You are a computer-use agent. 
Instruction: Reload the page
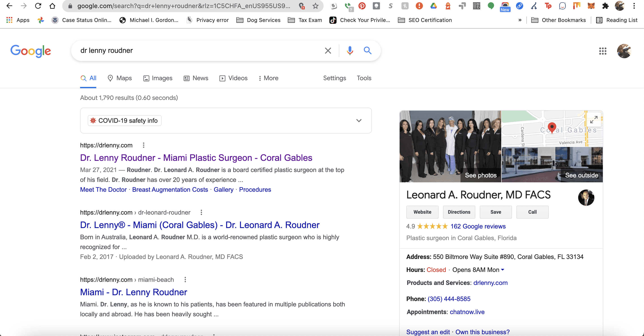(38, 6)
